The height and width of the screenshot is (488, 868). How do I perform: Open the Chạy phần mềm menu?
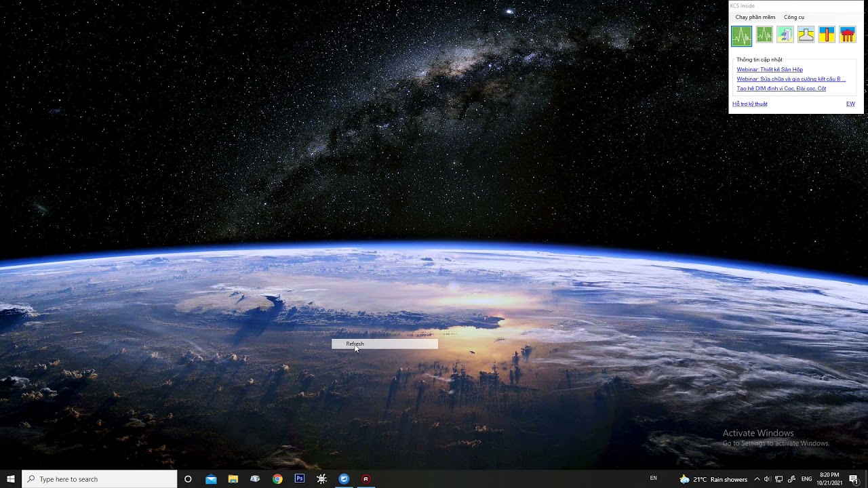pyautogui.click(x=755, y=17)
